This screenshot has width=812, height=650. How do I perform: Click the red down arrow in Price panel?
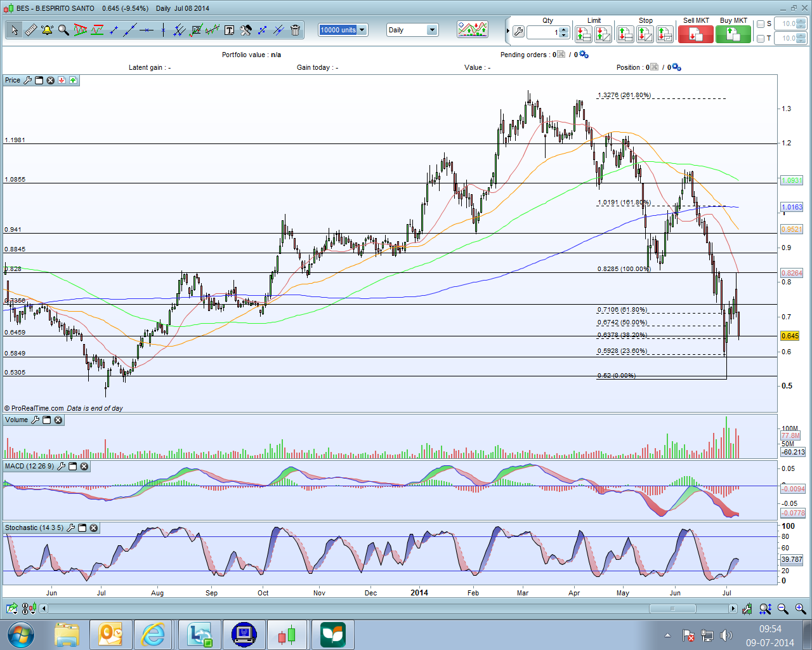(x=62, y=81)
